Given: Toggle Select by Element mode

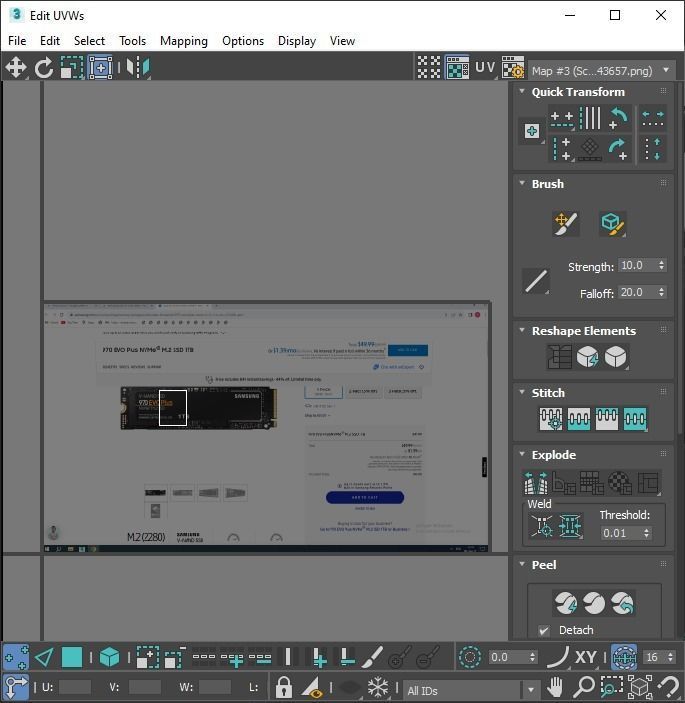Looking at the screenshot, I should (109, 657).
